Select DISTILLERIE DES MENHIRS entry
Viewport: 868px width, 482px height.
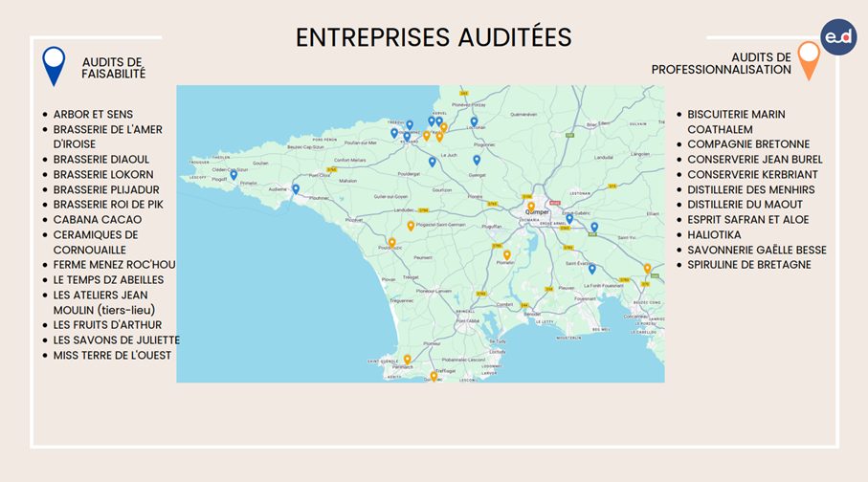coord(751,189)
